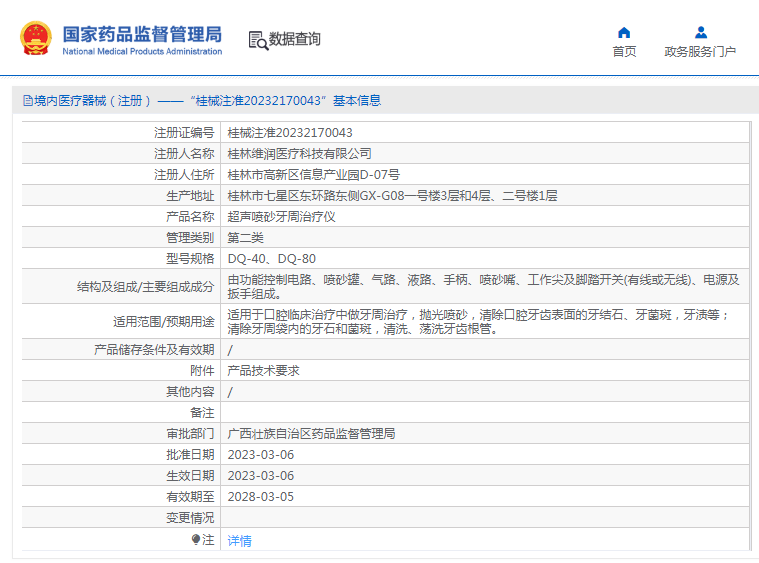Click the national emblem logo
The width and height of the screenshot is (759, 563).
[x=35, y=38]
